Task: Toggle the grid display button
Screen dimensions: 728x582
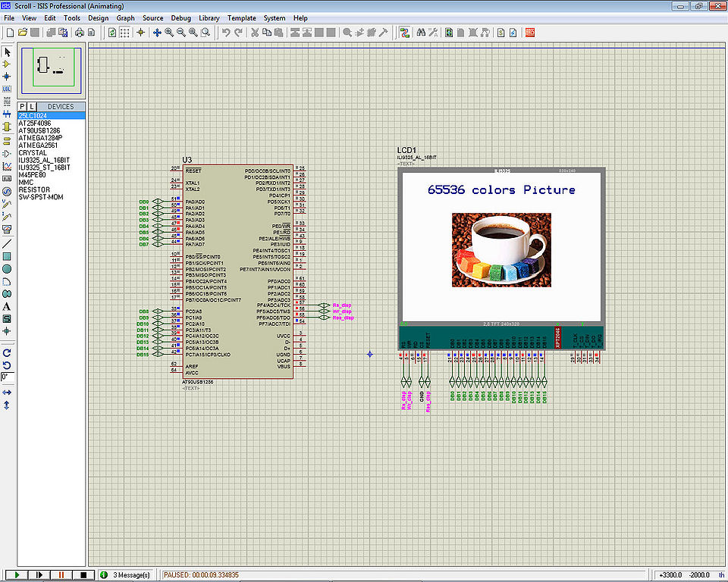Action: (125, 33)
